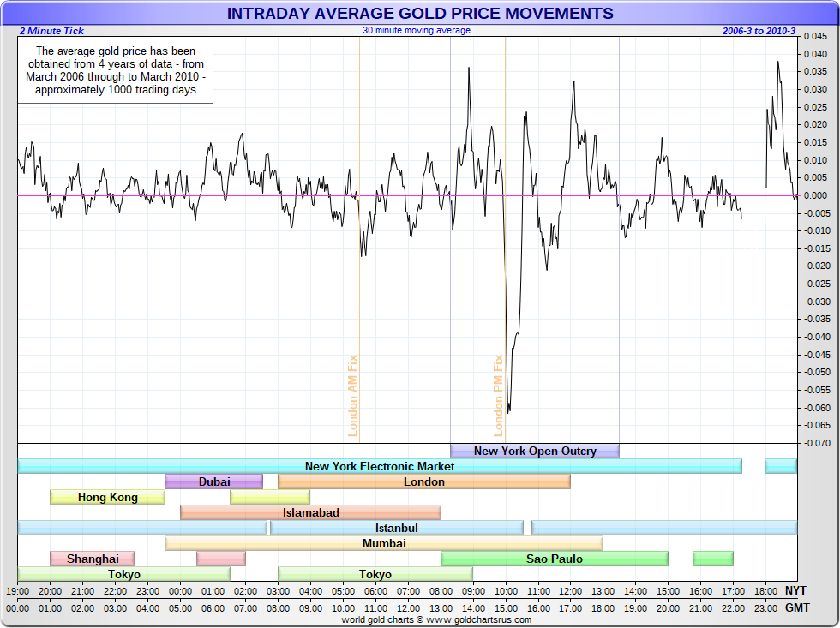Select the '0.000' y-axis value
840x628 pixels.
pos(815,195)
